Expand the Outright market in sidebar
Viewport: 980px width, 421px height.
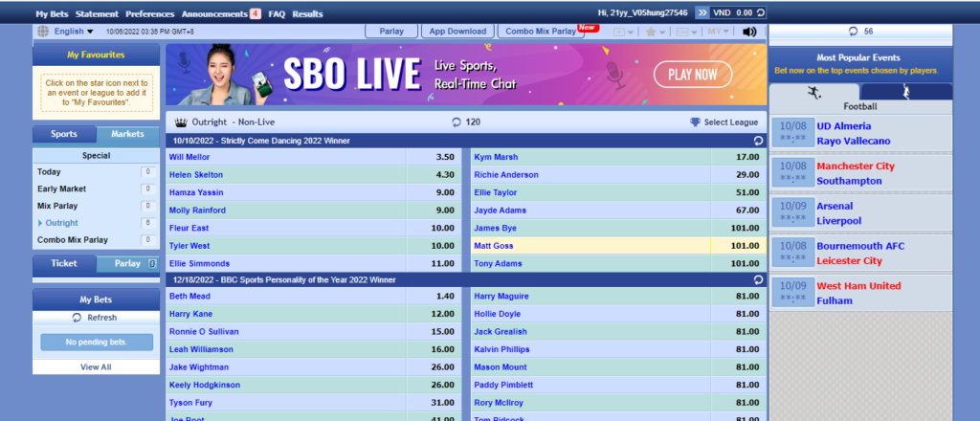[62, 223]
